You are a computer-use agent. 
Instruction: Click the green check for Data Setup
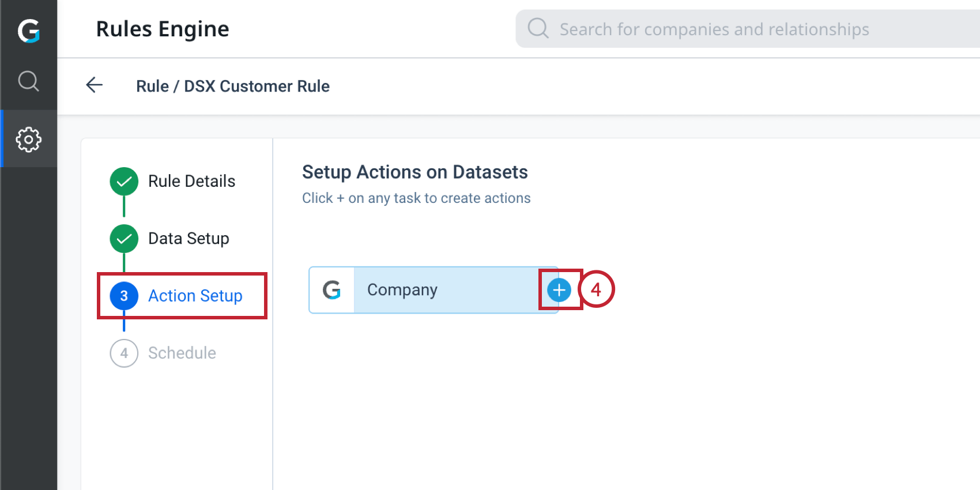[124, 239]
